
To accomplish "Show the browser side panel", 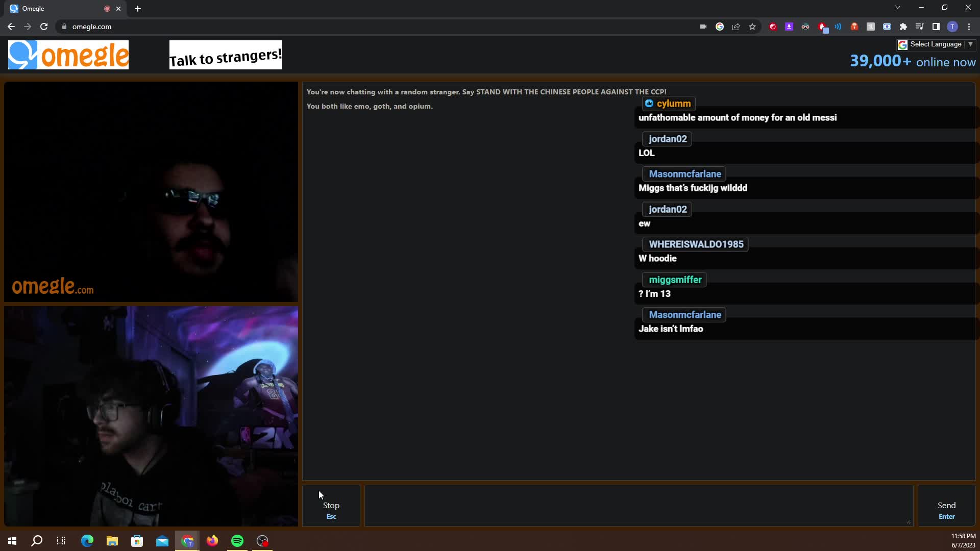I will coord(936,27).
